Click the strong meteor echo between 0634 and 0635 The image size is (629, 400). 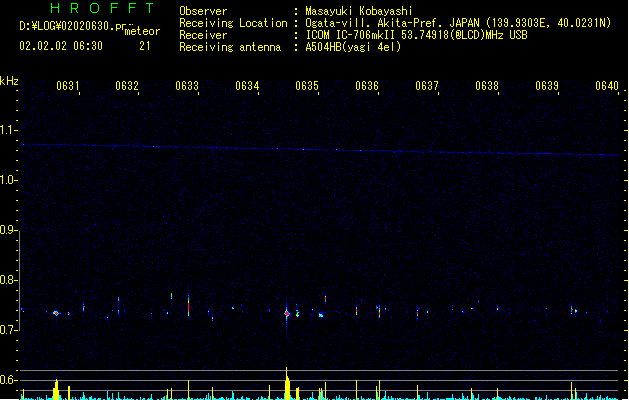[x=287, y=313]
